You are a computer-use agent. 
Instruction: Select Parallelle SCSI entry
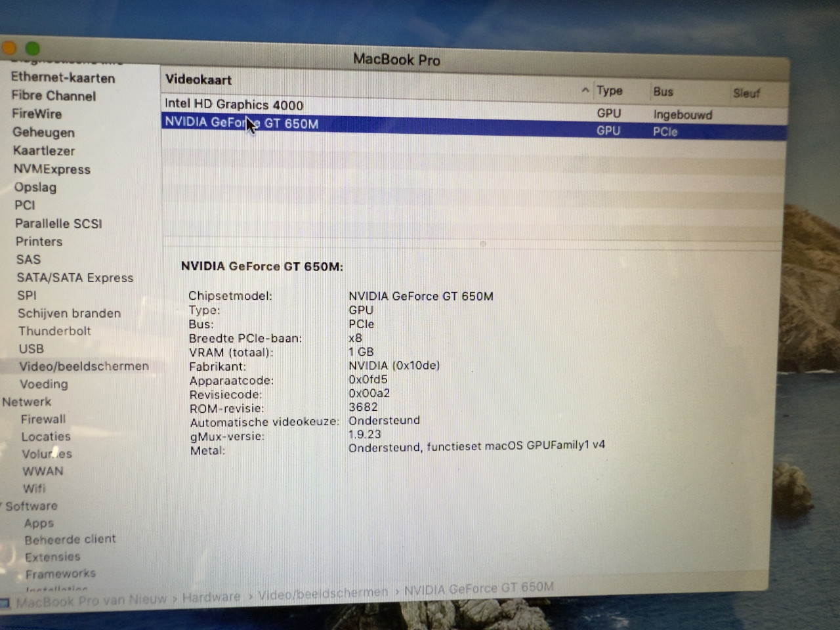pos(58,223)
